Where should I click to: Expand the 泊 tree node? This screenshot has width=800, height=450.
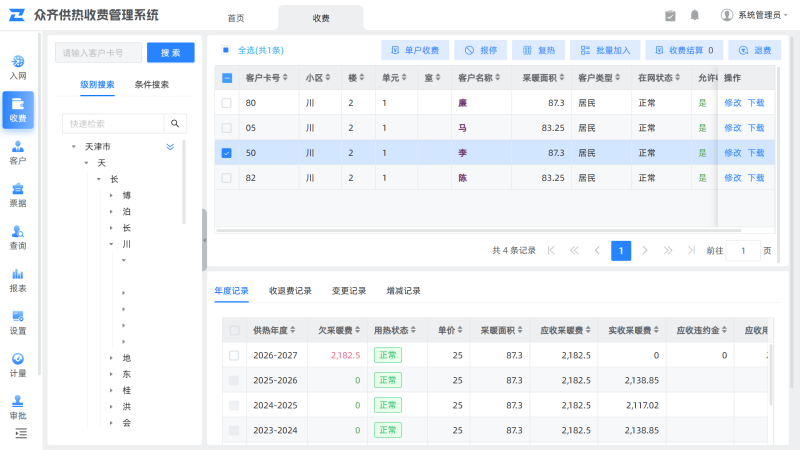pos(111,212)
